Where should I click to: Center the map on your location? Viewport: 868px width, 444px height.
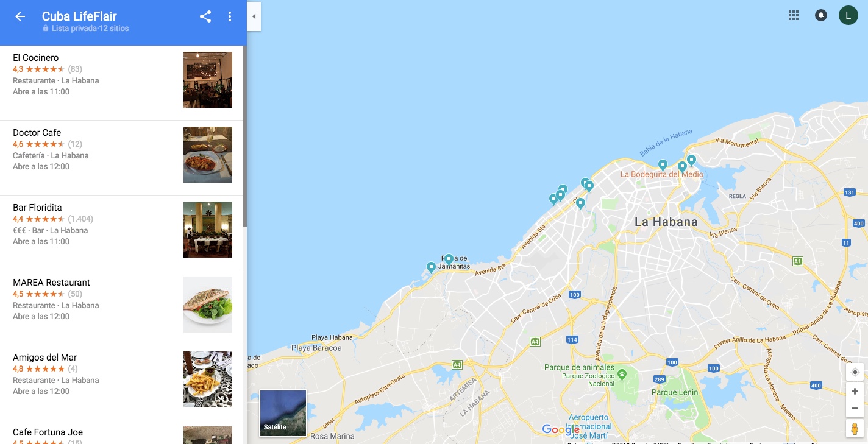click(x=855, y=372)
